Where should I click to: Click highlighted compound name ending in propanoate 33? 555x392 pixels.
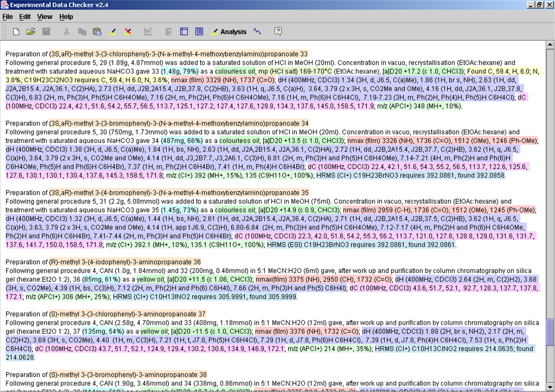(178, 54)
